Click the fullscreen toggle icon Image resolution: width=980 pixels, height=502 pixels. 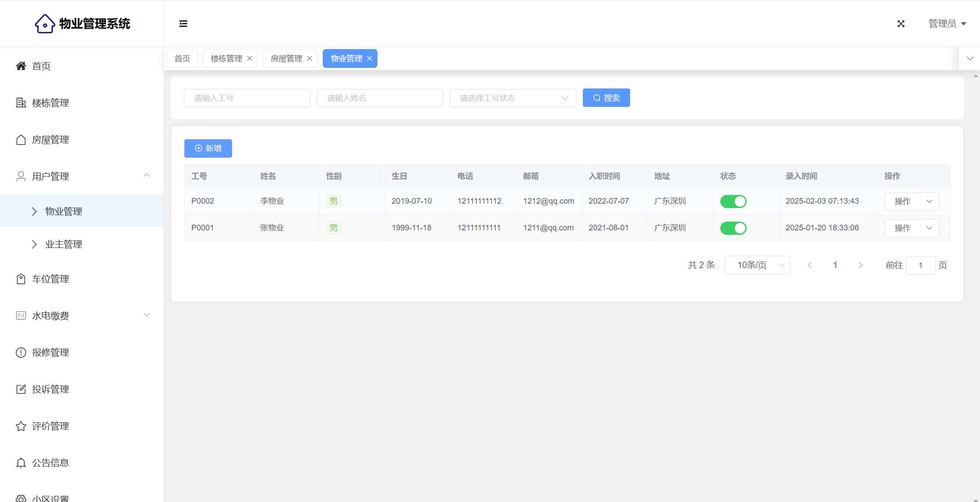click(901, 24)
